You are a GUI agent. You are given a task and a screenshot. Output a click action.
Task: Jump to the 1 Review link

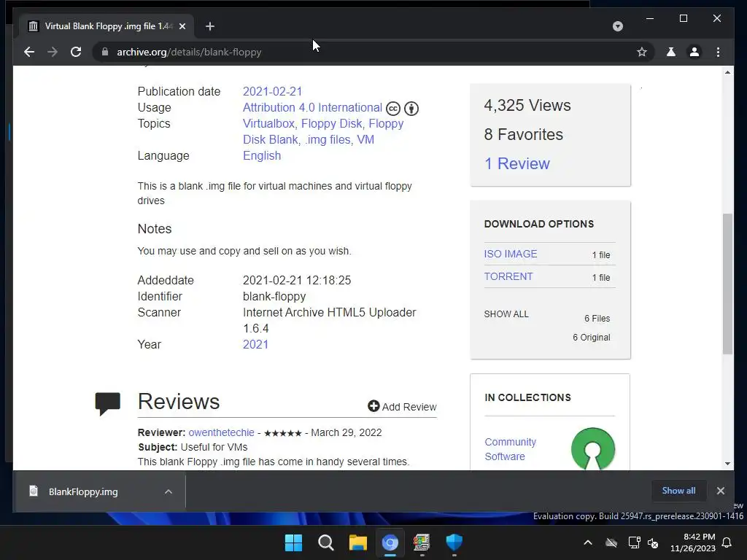(x=517, y=163)
